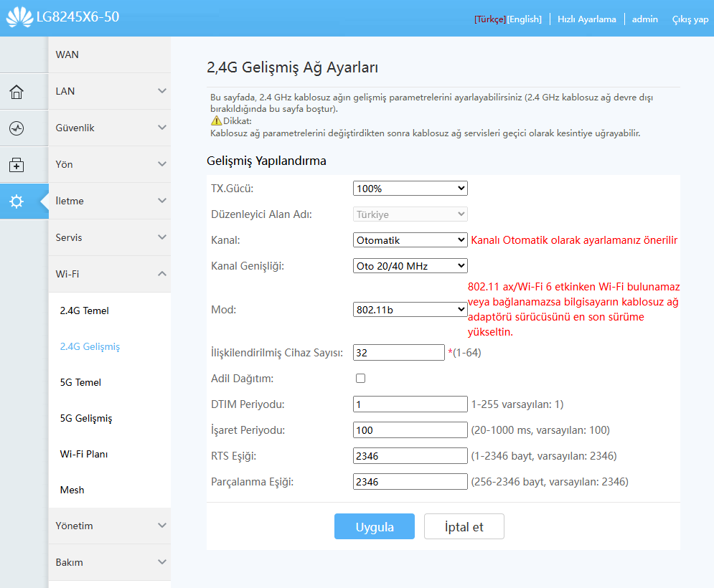The height and width of the screenshot is (588, 714).
Task: Open the Mod dropdown showing 802.11b
Action: click(x=410, y=310)
